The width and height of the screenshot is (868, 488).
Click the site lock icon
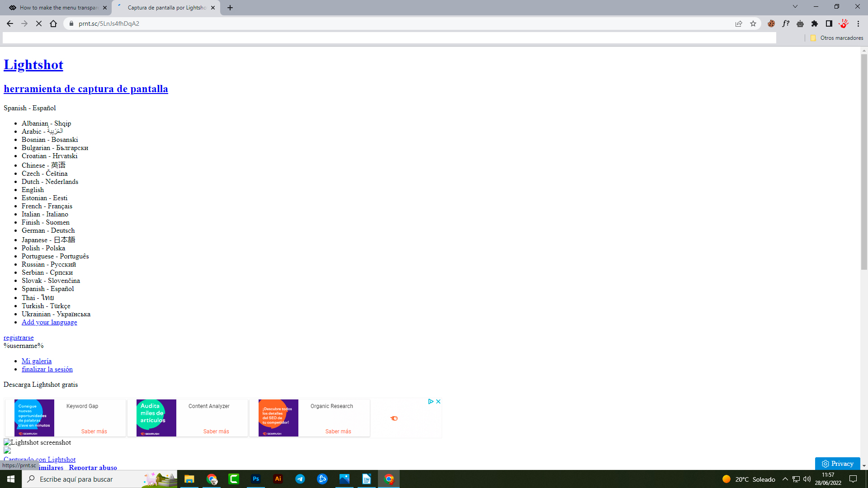[x=71, y=23]
